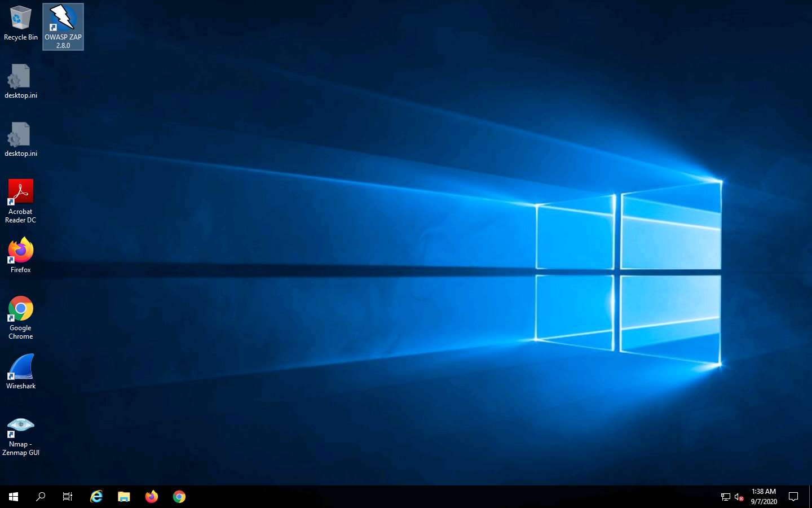
Task: Open the Windows Start menu
Action: click(12, 497)
